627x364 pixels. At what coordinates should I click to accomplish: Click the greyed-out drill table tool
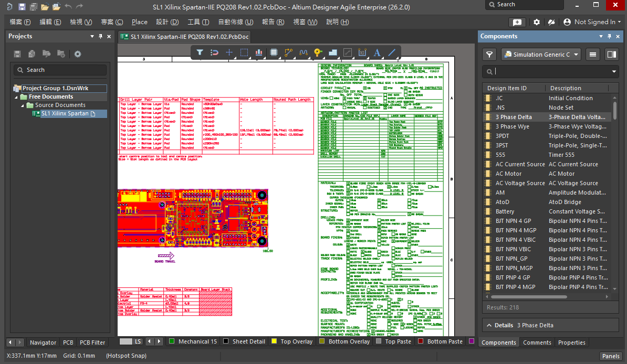point(348,52)
